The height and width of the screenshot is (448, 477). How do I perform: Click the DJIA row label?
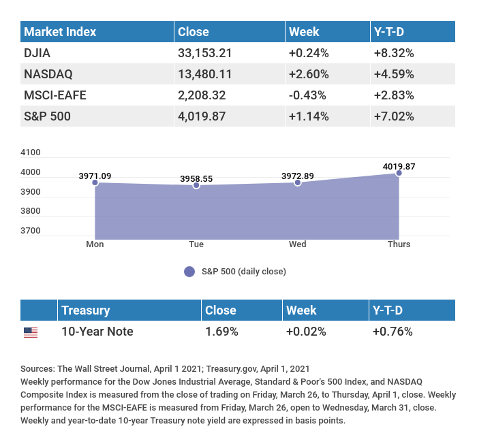coord(37,52)
